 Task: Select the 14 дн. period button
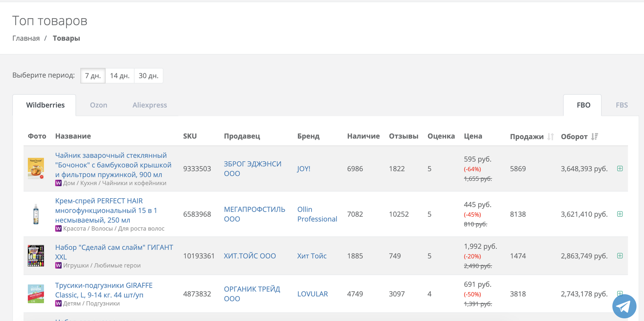pos(120,76)
